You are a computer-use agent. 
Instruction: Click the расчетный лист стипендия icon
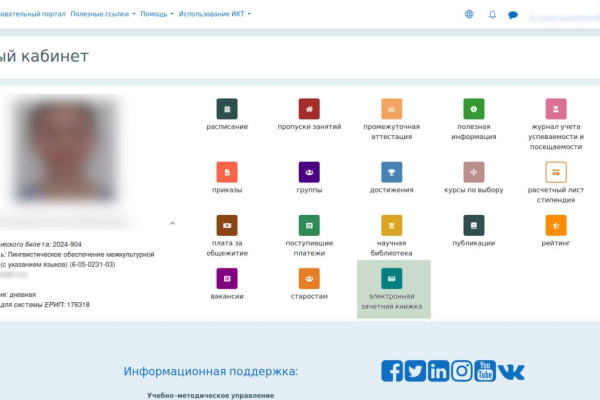[x=555, y=172]
